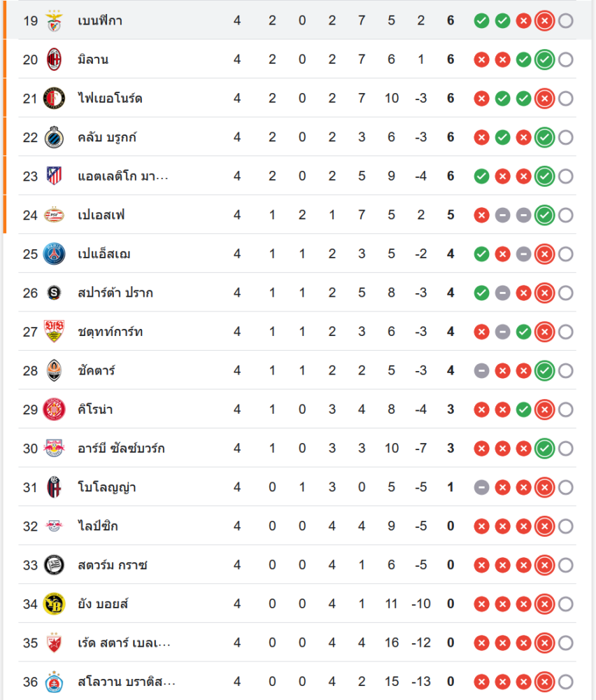This screenshot has height=700, width=596.
Task: Open the ชัคตาร์ team name link
Action: [x=97, y=370]
